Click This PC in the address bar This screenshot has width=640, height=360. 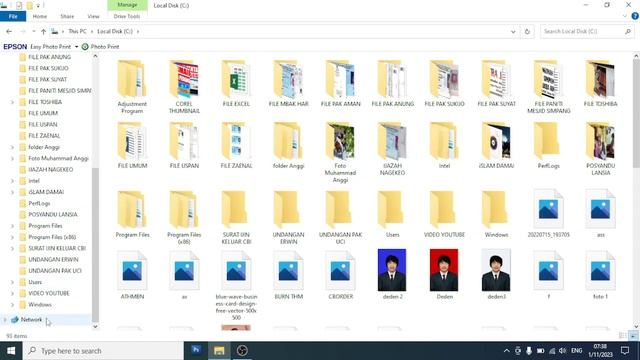(x=78, y=31)
